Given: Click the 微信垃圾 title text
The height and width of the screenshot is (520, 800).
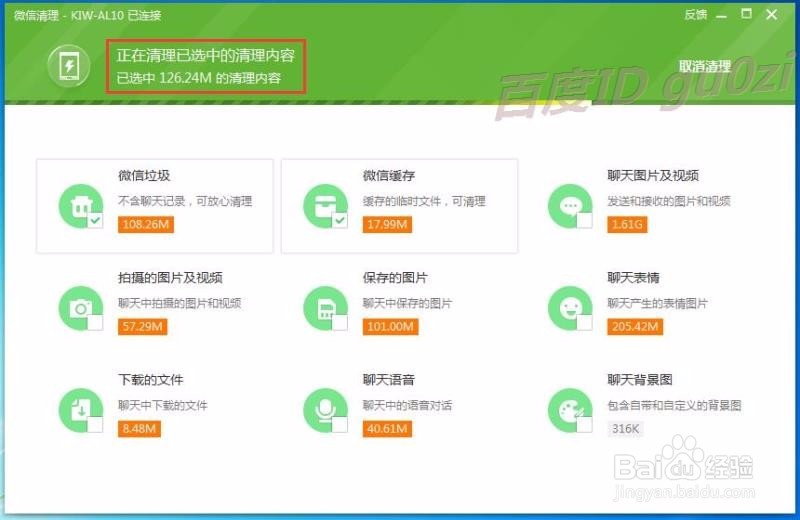Looking at the screenshot, I should point(144,176).
